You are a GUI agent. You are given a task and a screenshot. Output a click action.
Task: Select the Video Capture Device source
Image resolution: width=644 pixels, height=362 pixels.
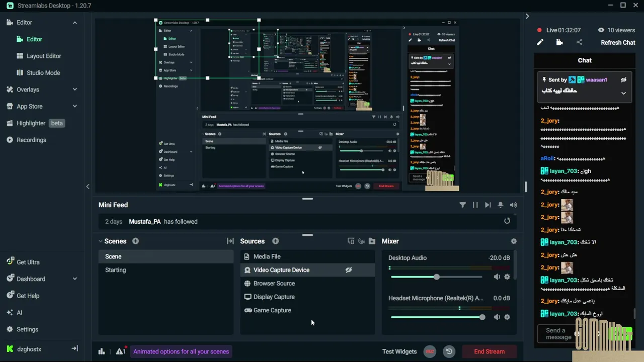tap(307, 270)
